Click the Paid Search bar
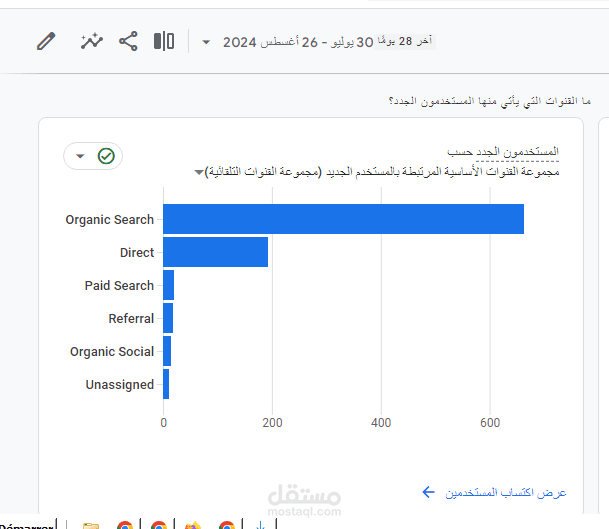 [x=169, y=285]
